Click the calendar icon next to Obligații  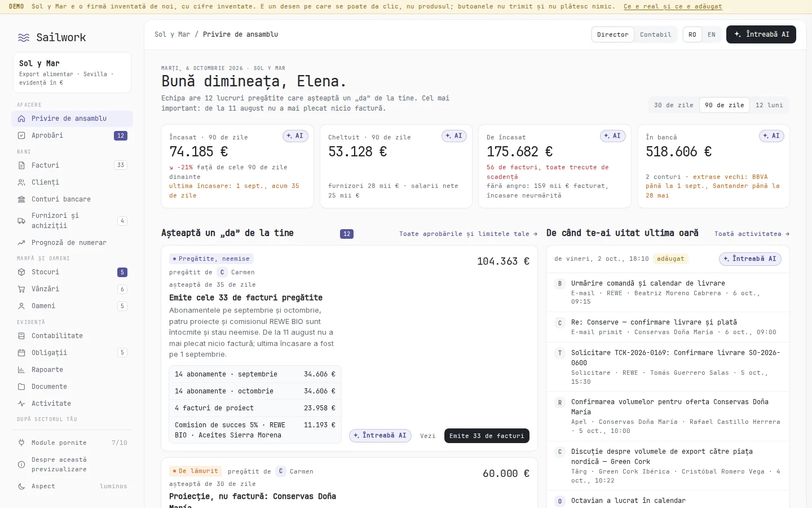tap(21, 353)
